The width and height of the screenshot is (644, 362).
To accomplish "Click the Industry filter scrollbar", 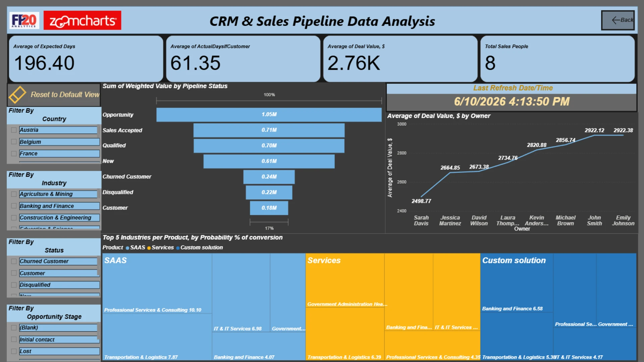I will [x=99, y=194].
